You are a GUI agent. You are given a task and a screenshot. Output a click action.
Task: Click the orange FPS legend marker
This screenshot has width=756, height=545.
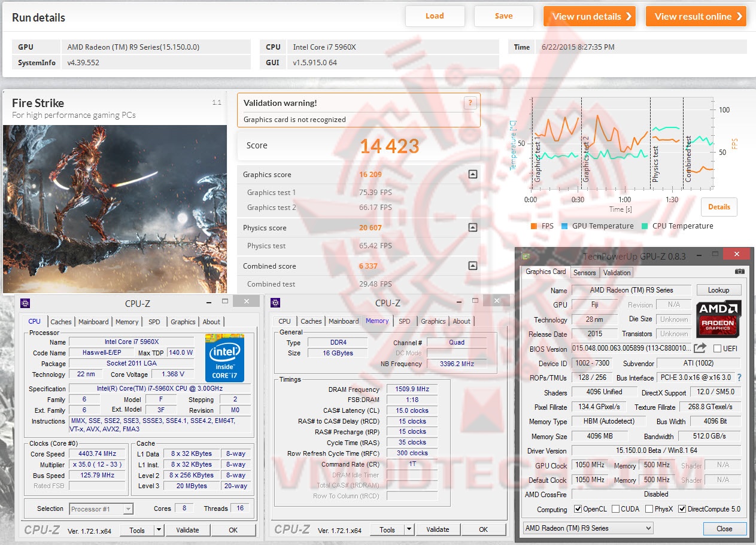pos(533,226)
